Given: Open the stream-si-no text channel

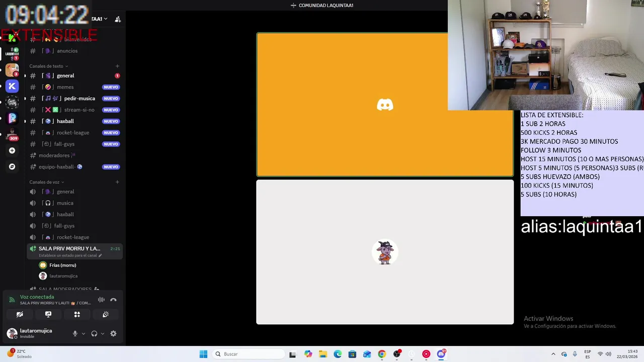Looking at the screenshot, I should coord(74,110).
